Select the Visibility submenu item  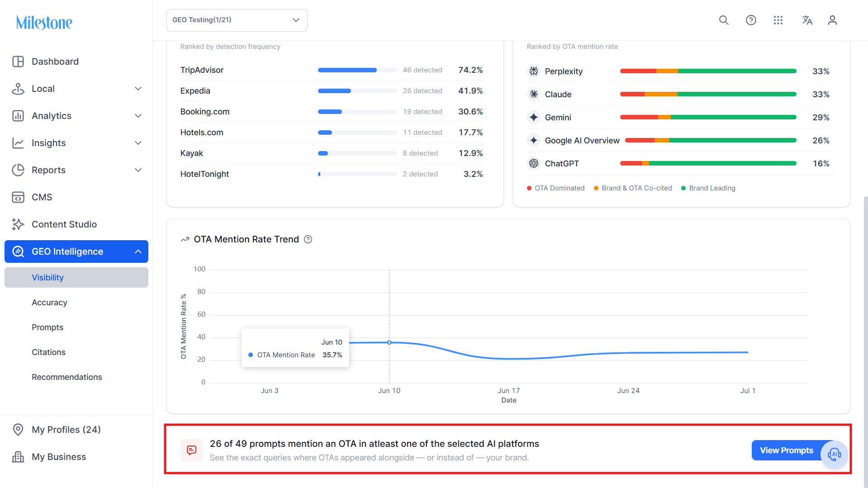(76, 278)
